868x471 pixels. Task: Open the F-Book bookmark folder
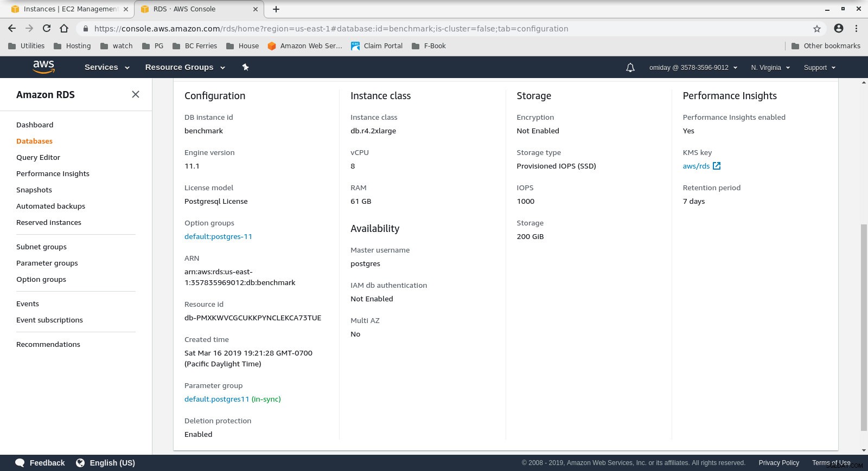pos(429,46)
